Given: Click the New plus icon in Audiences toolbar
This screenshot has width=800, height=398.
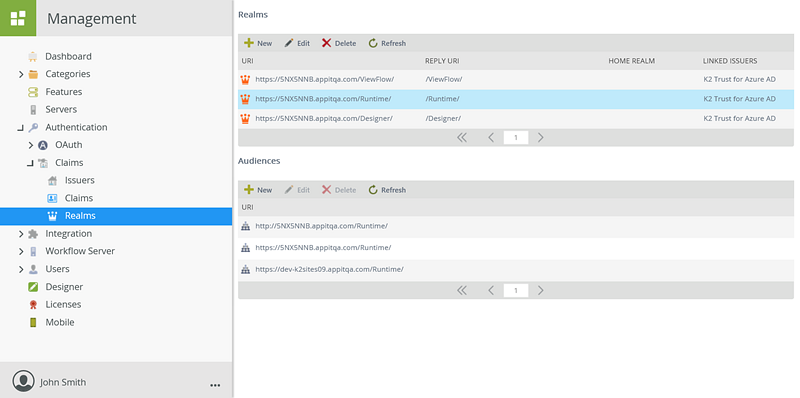Looking at the screenshot, I should [249, 190].
